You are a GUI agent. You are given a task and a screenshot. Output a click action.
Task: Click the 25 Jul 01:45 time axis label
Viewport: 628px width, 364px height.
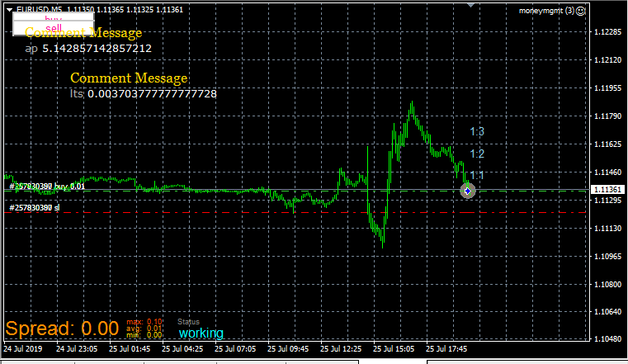tap(130, 349)
